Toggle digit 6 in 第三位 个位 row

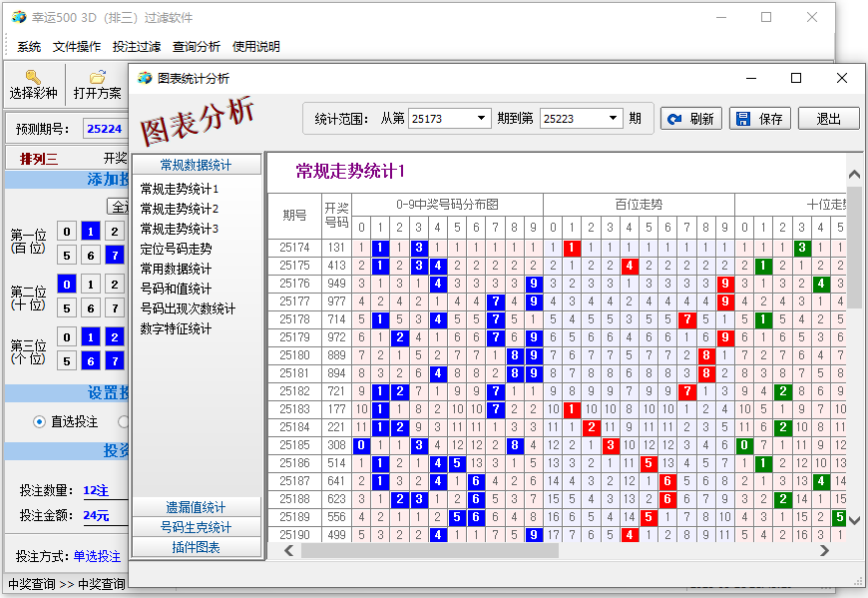pos(90,360)
